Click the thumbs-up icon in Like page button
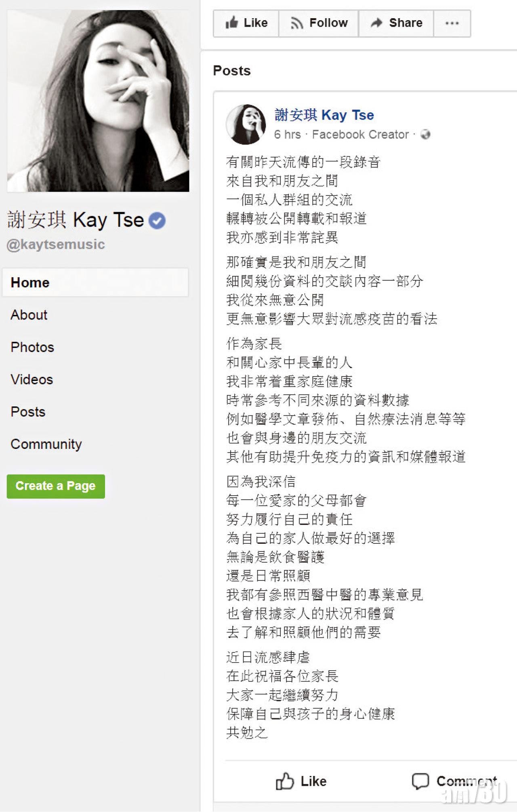This screenshot has height=812, width=517. 232,23
